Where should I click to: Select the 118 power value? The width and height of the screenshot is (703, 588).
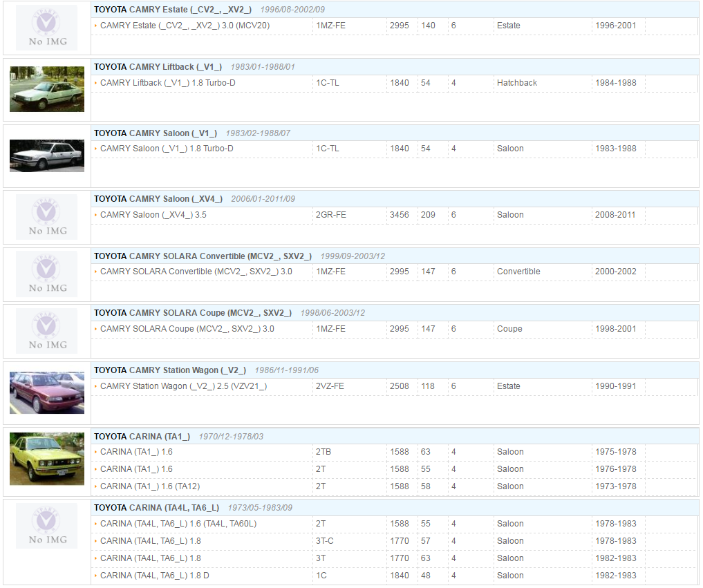[428, 386]
